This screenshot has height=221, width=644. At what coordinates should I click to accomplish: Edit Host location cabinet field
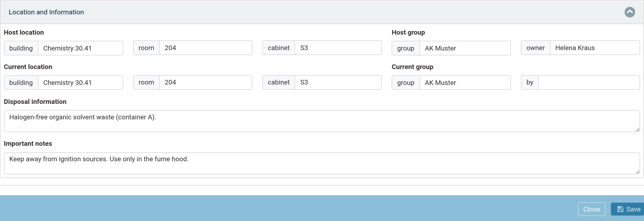point(338,48)
